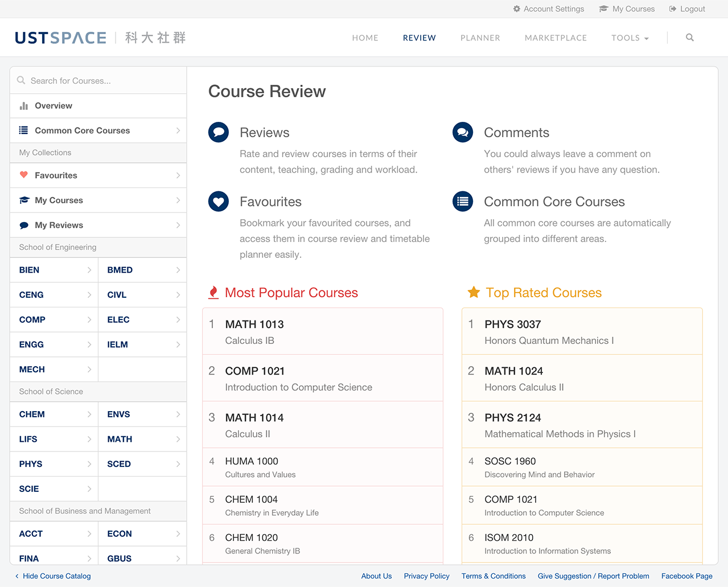Click the My Courses cap icon in sidebar
728x587 pixels.
(24, 200)
